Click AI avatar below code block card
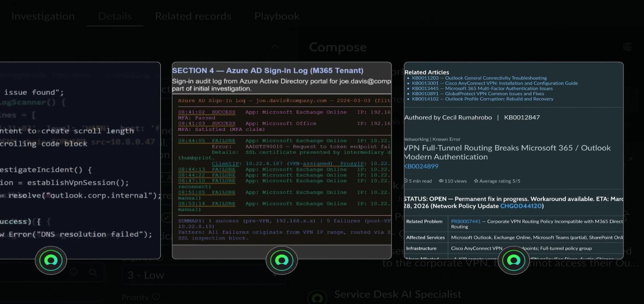Viewport: 644px width, 304px height. point(51,260)
